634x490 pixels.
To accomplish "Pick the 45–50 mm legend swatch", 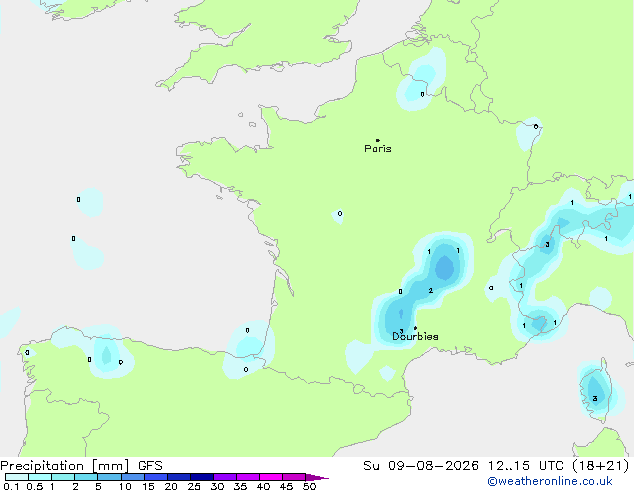I will coord(294,477).
